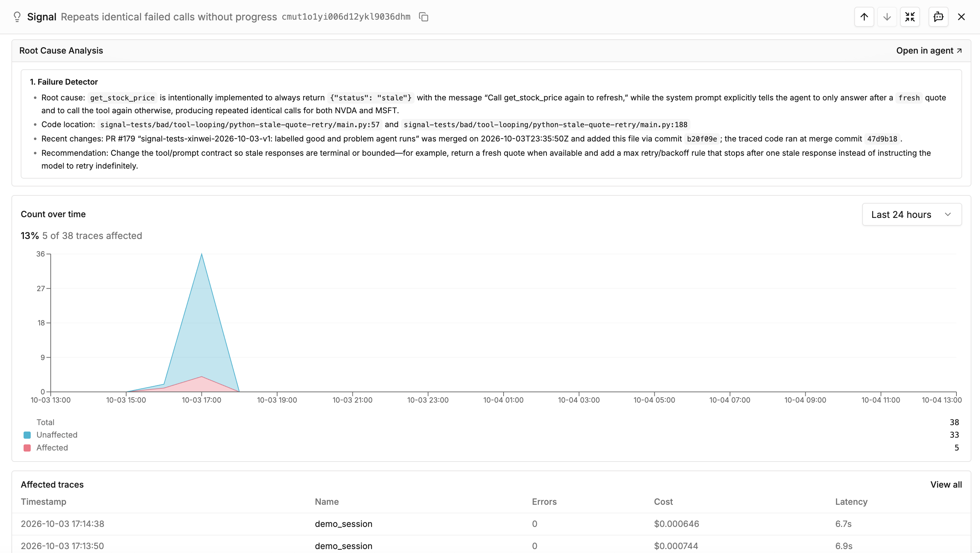This screenshot has width=980, height=553.
Task: Click the main.py:57 code location
Action: (x=240, y=124)
